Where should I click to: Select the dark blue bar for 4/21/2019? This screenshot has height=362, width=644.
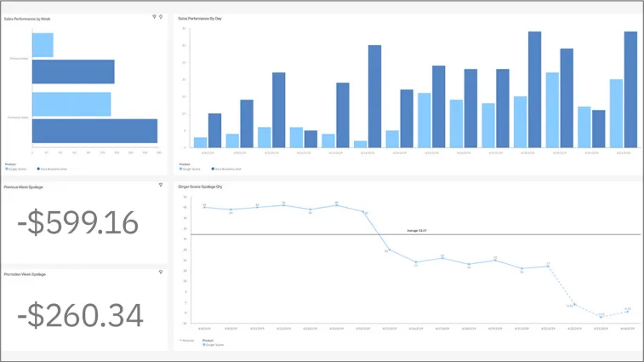631,89
